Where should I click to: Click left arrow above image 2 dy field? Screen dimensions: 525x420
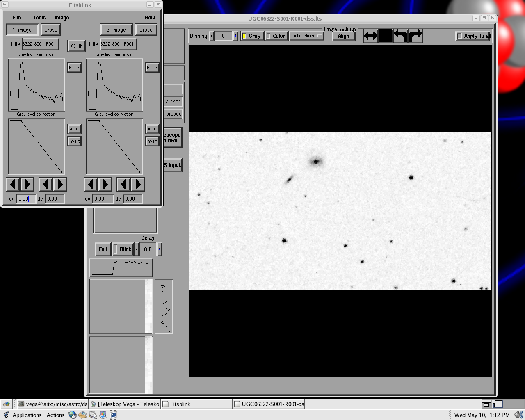click(123, 184)
